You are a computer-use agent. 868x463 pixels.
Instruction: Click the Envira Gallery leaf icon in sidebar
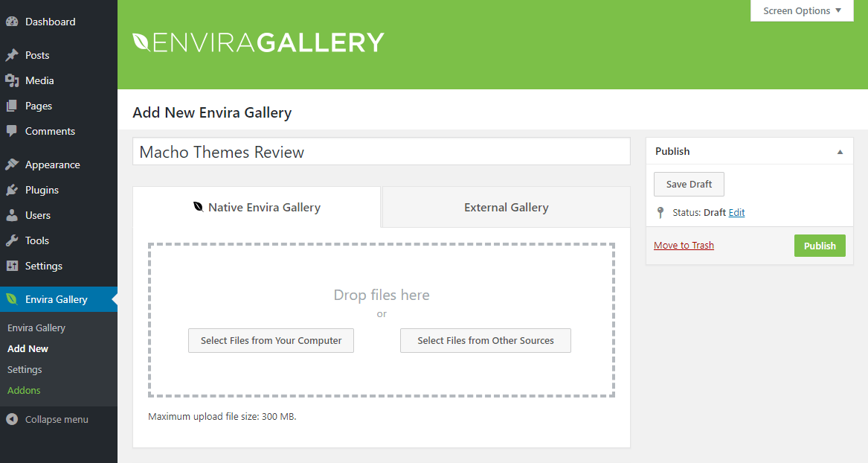point(12,299)
